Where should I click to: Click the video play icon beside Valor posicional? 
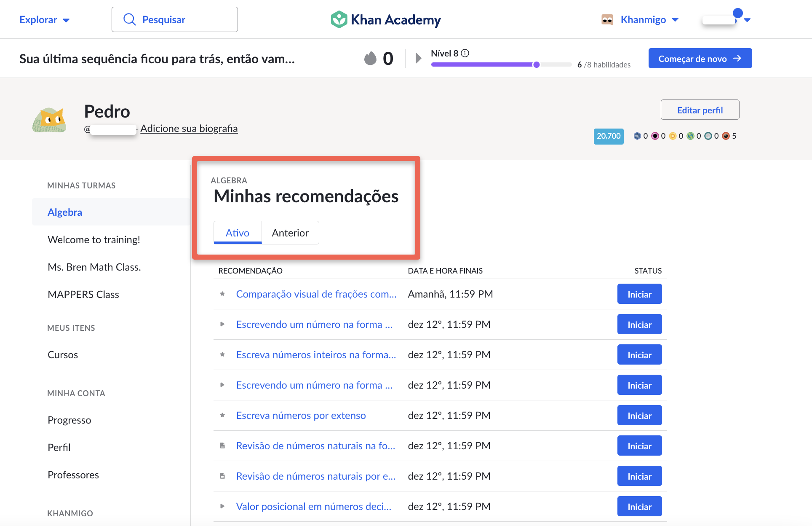[222, 506]
